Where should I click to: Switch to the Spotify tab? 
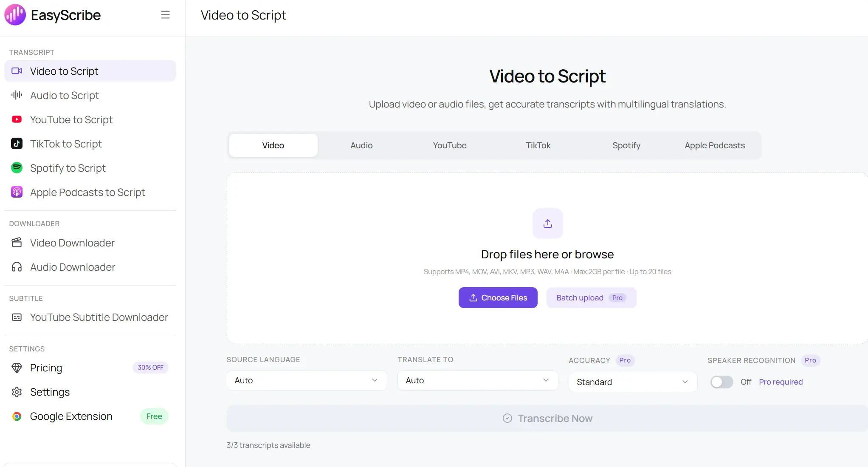pyautogui.click(x=626, y=145)
